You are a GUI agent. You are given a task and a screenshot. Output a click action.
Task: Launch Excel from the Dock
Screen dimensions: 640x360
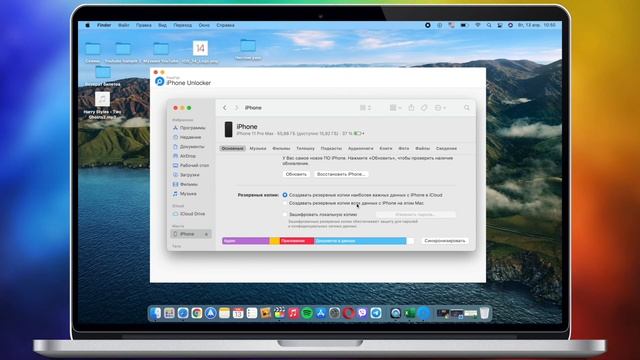point(409,313)
